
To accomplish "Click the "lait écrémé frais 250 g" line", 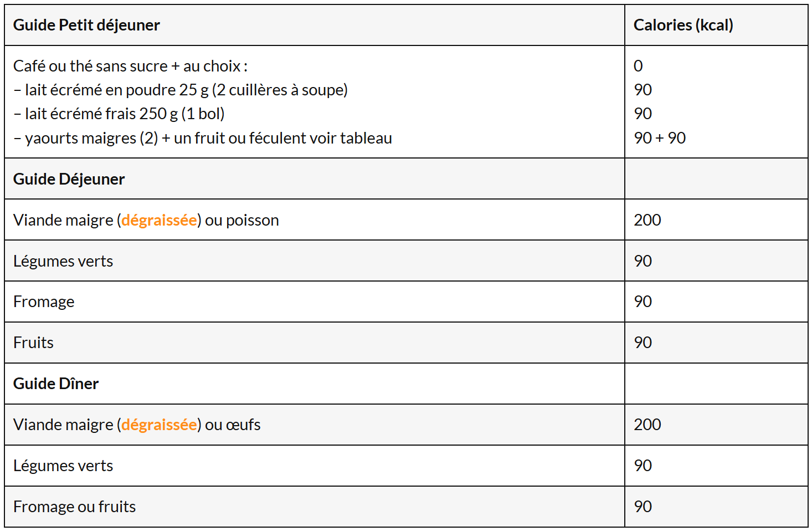I will click(119, 114).
